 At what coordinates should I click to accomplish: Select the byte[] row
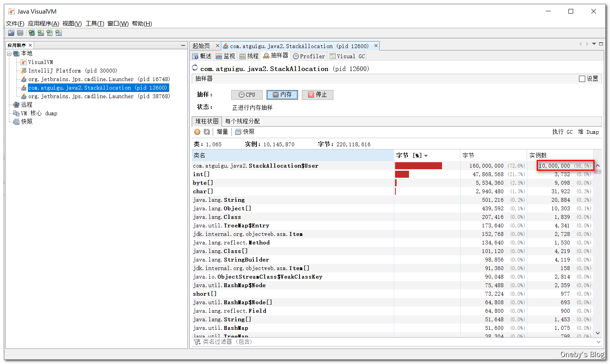click(393, 183)
